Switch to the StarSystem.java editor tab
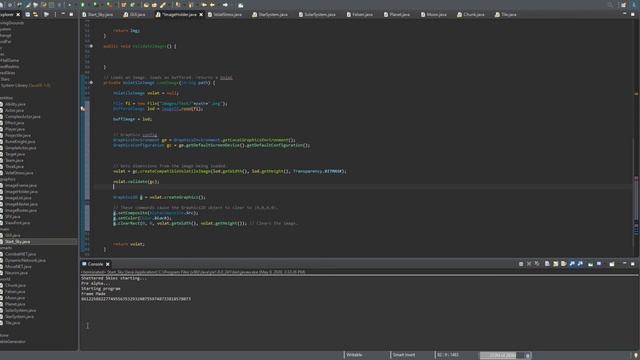640x360 pixels. [x=270, y=14]
